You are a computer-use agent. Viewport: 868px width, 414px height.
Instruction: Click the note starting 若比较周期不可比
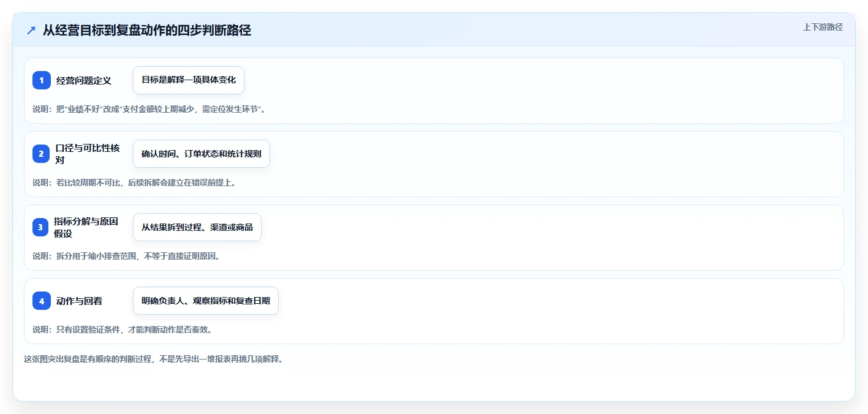[x=134, y=183]
